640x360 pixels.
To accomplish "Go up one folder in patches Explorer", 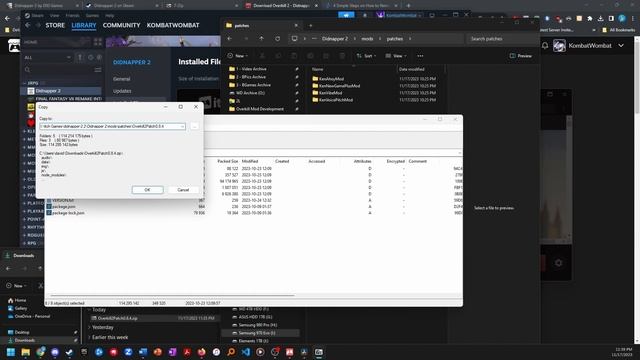I will coord(261,39).
